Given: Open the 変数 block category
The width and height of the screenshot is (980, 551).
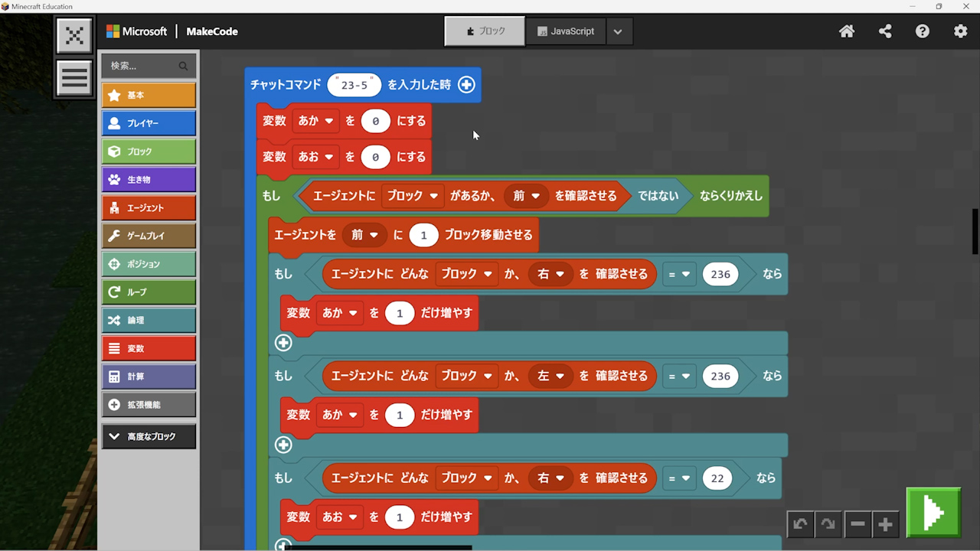Looking at the screenshot, I should pyautogui.click(x=149, y=348).
